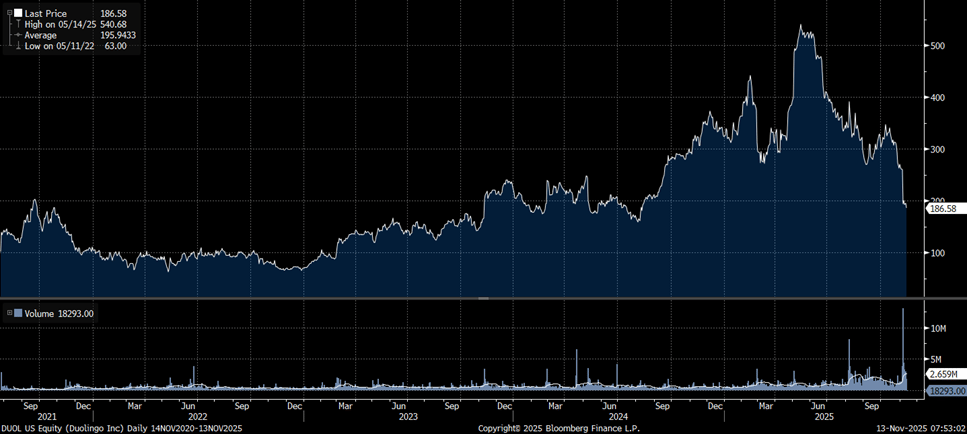Click the 5M volume axis label

tap(938, 359)
